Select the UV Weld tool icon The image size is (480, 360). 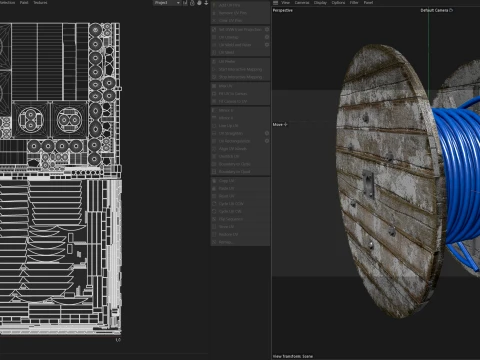click(x=214, y=53)
